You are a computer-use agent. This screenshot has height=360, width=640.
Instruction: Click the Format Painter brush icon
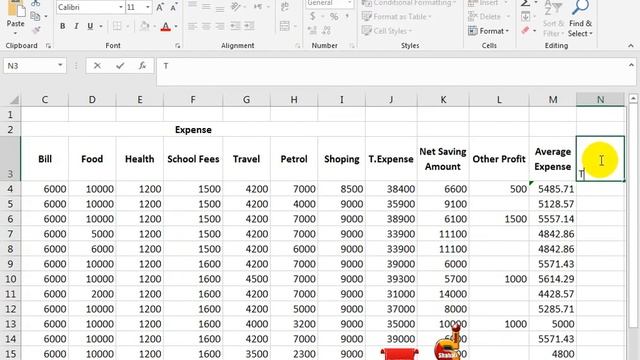pos(36,30)
